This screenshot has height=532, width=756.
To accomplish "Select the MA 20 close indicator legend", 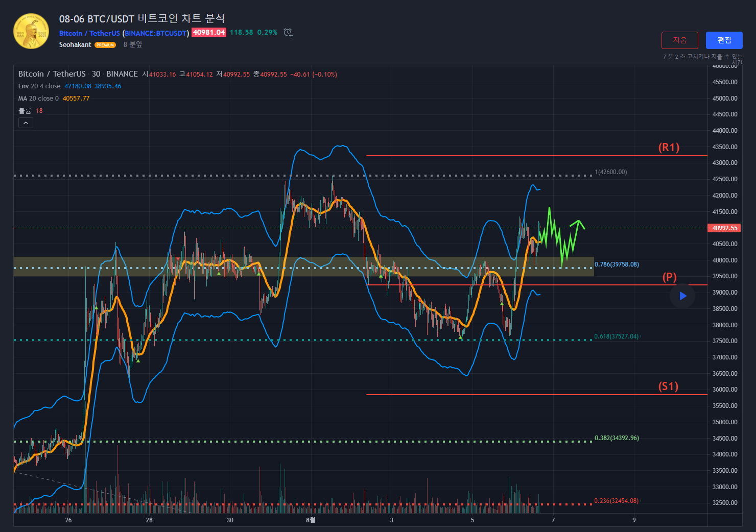I will (38, 99).
